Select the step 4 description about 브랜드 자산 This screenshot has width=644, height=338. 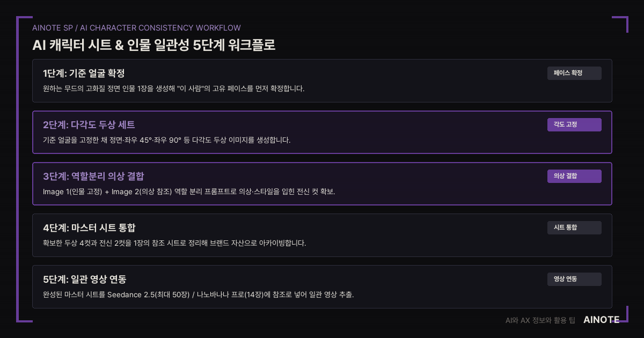[174, 243]
